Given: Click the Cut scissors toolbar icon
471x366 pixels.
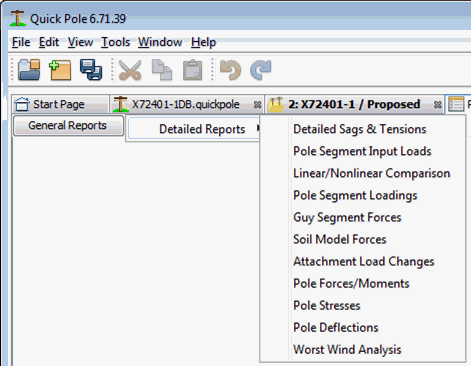Looking at the screenshot, I should [130, 70].
